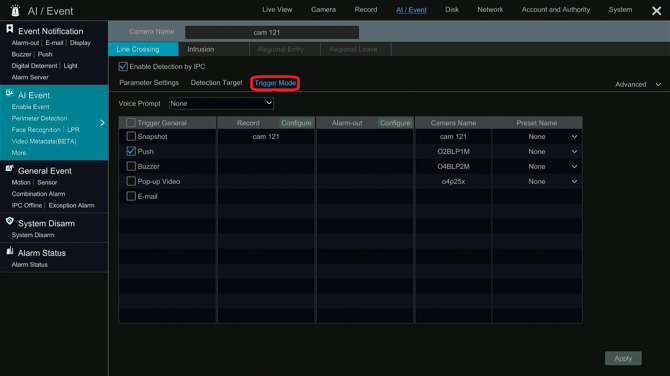Uncheck the Push trigger checkbox

(131, 151)
